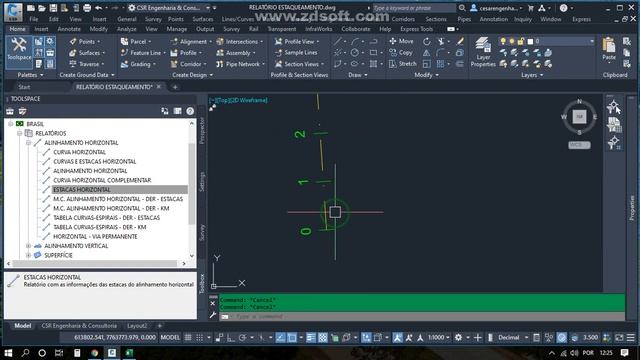Collapse the ALINHAMENTO HORIZONTAL tree node
640x360 pixels.
click(29, 143)
